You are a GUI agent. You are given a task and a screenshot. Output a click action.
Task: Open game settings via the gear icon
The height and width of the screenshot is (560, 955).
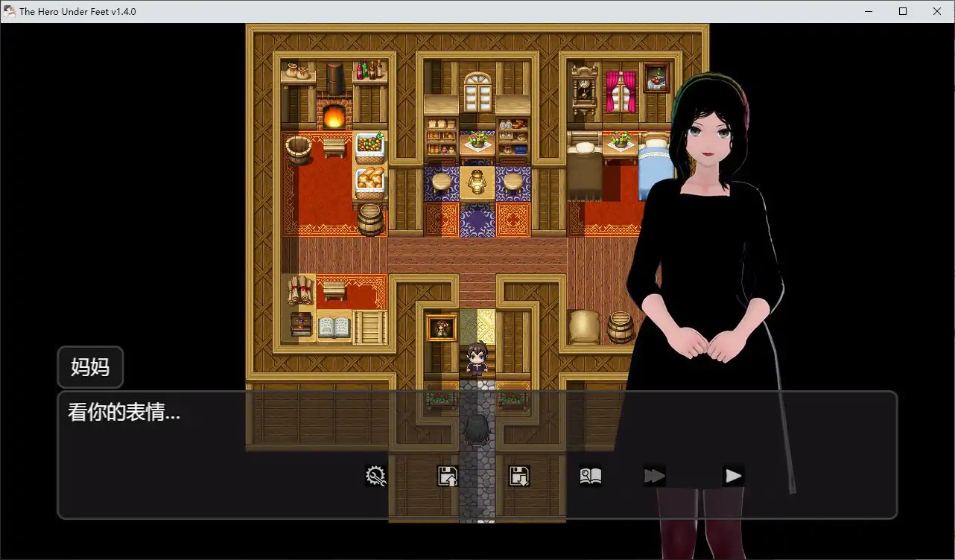click(x=376, y=476)
